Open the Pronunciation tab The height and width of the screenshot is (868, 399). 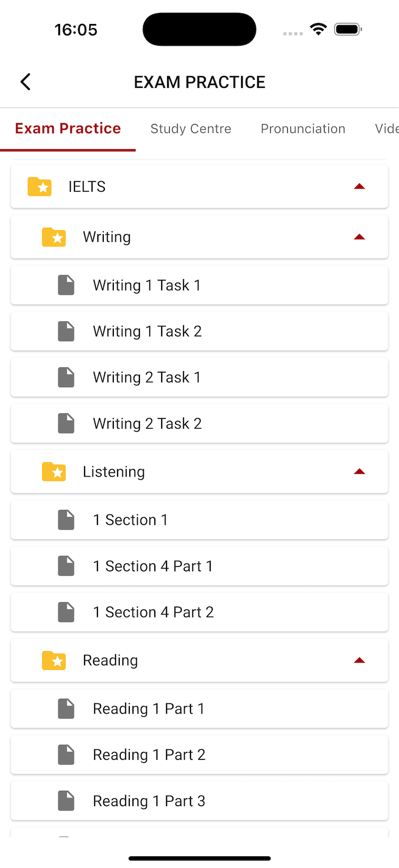pos(303,129)
